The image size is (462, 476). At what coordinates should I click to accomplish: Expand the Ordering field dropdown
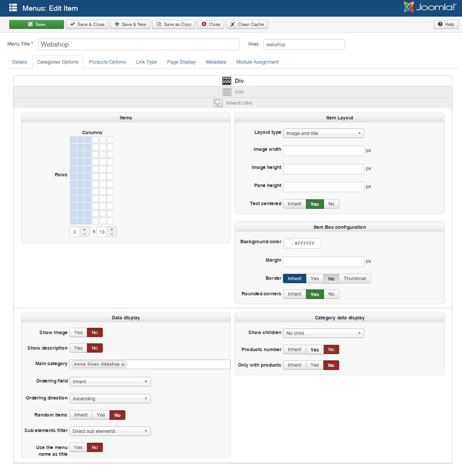coord(110,382)
